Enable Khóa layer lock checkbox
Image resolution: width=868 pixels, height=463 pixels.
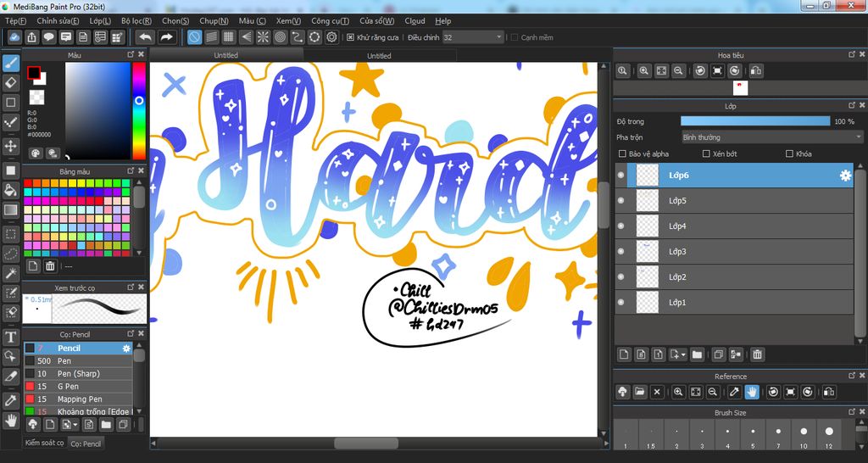(789, 153)
